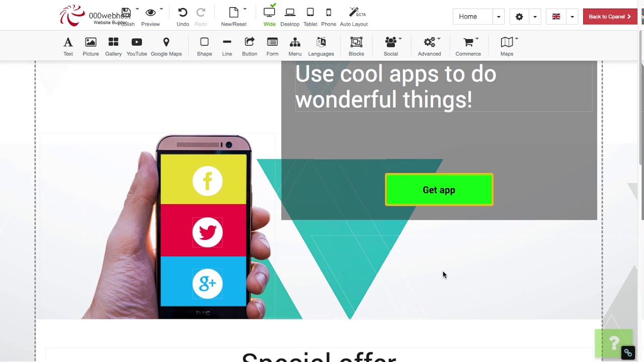644x362 pixels.
Task: Run the Auto Layout beta tool
Action: click(x=354, y=16)
